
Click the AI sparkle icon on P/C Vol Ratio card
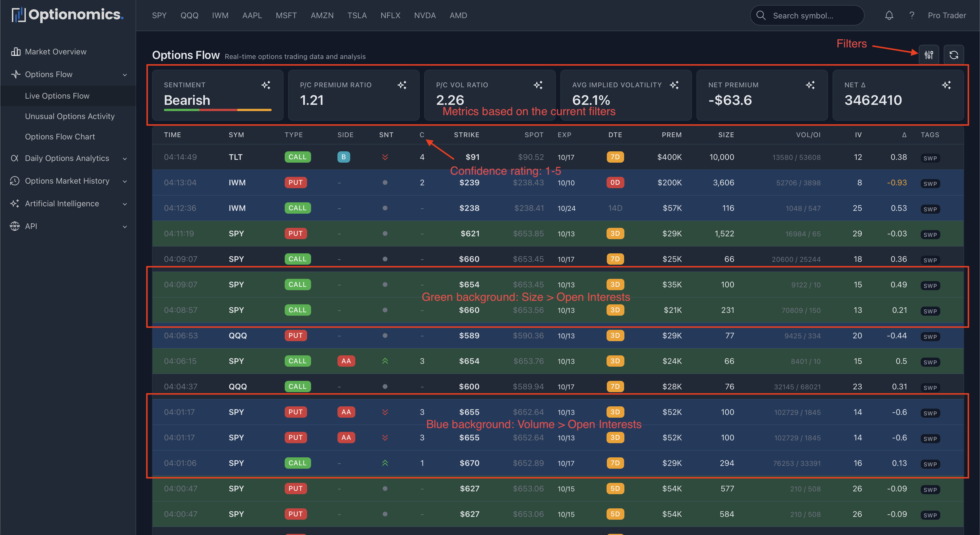pos(538,85)
